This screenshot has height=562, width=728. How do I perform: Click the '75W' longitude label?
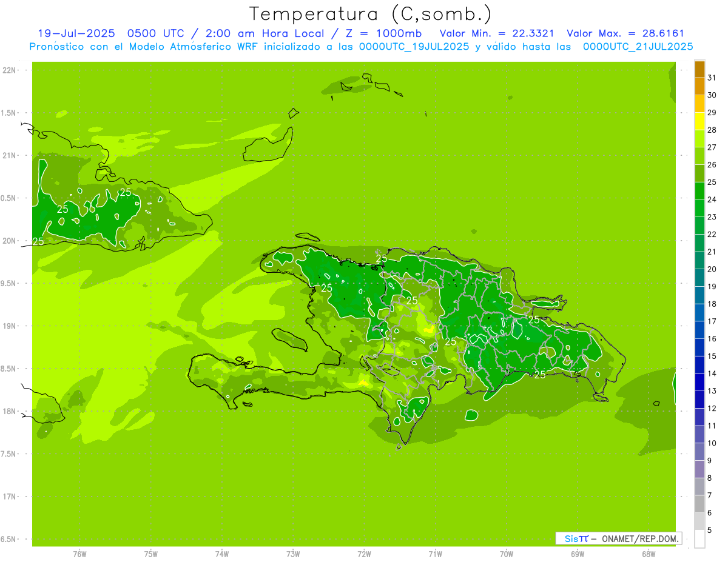coord(151,554)
